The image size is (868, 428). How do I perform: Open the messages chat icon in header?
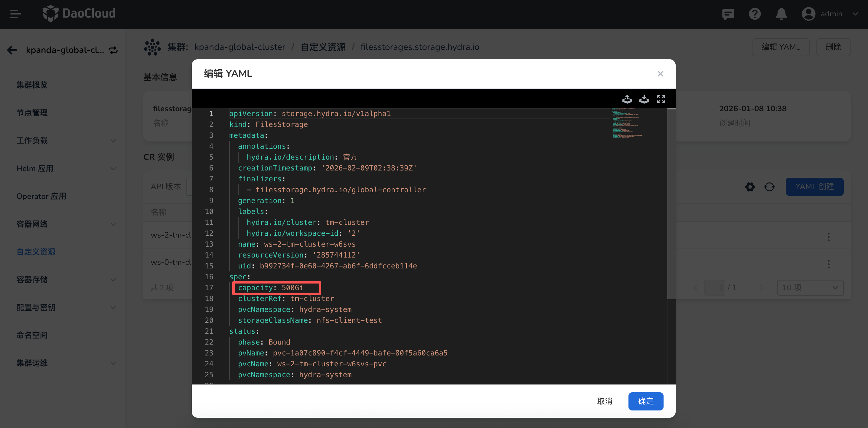point(728,14)
